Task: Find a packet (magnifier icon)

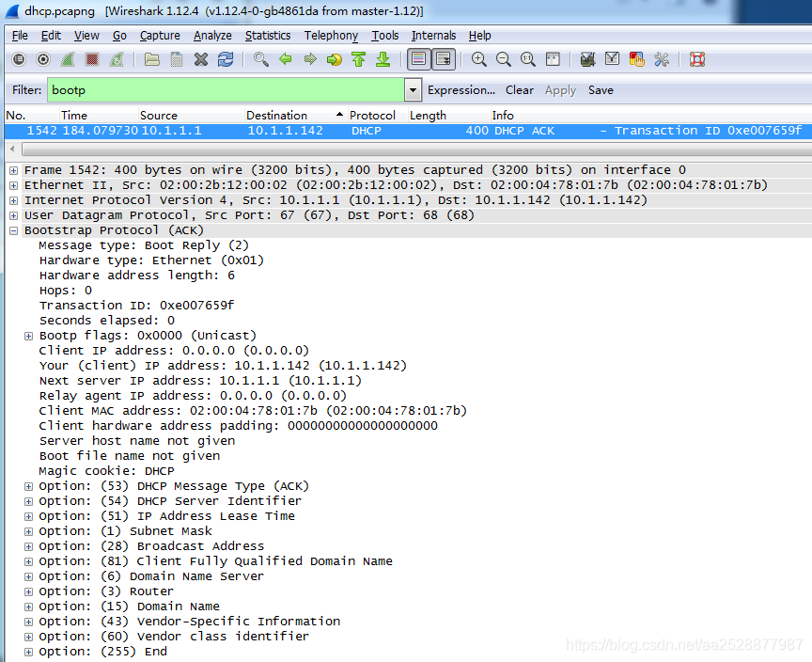Action: coord(261,59)
